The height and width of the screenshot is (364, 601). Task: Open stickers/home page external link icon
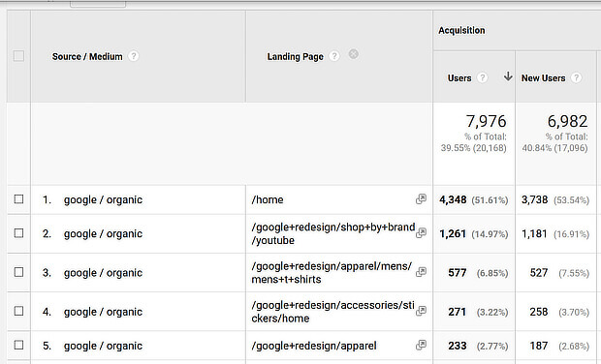coord(421,311)
